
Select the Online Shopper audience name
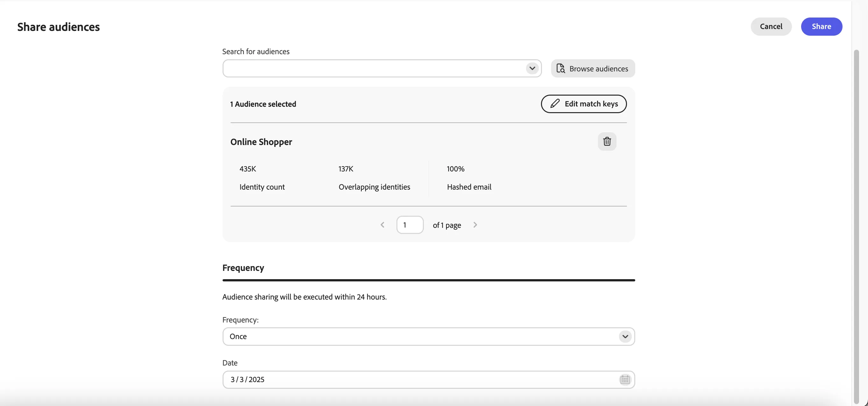[261, 142]
